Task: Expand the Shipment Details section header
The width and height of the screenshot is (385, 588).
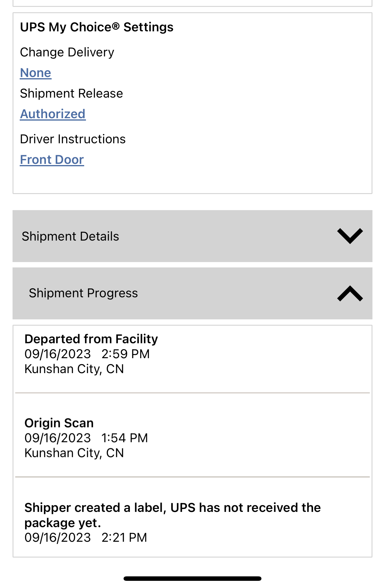Action: (x=70, y=236)
